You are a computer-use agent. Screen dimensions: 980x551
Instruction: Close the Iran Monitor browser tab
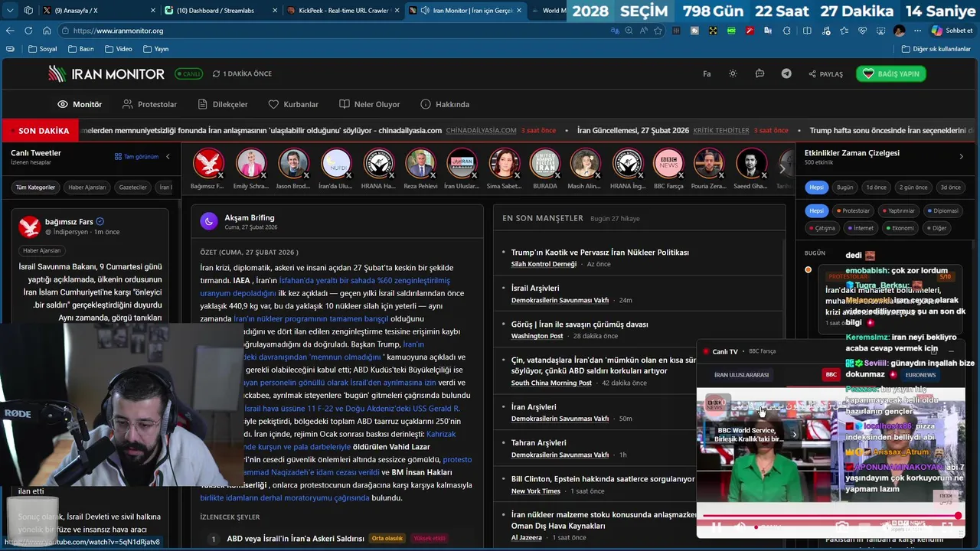pos(519,11)
